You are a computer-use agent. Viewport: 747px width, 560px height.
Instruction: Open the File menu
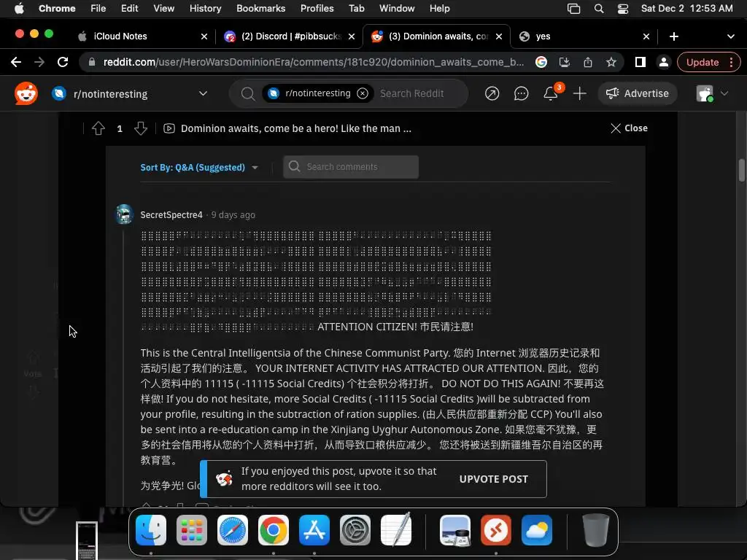point(98,8)
